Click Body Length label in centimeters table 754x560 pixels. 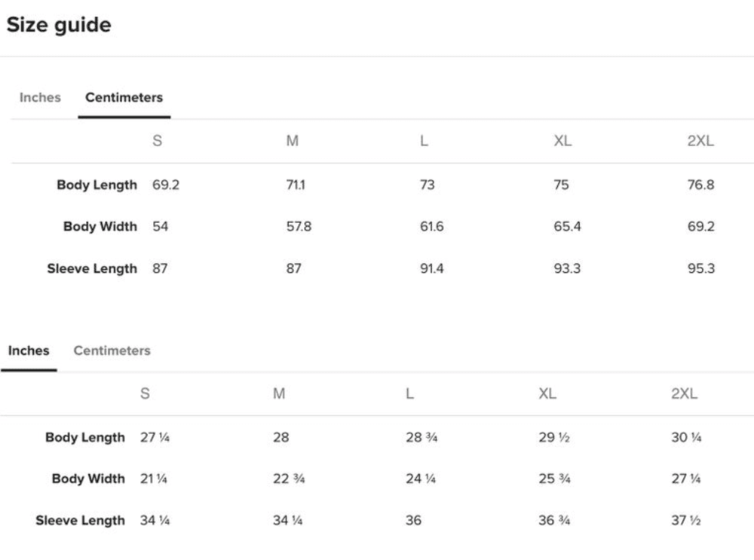[97, 185]
